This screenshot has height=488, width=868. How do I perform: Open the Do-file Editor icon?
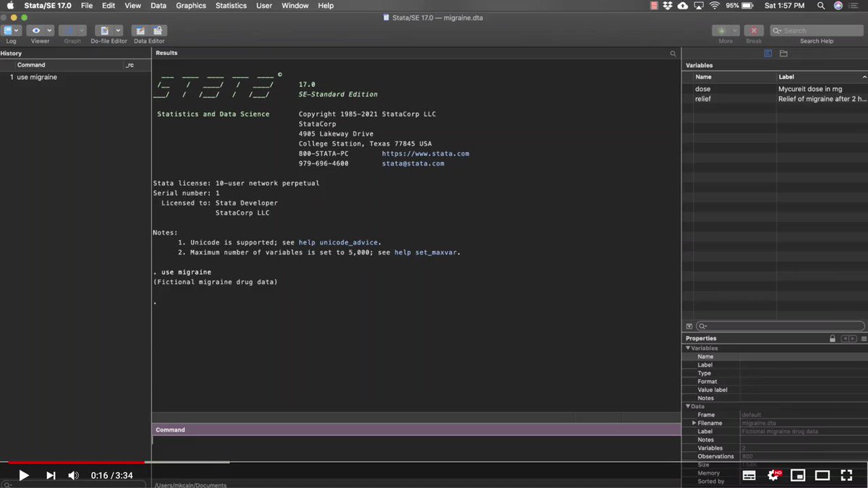tap(105, 30)
